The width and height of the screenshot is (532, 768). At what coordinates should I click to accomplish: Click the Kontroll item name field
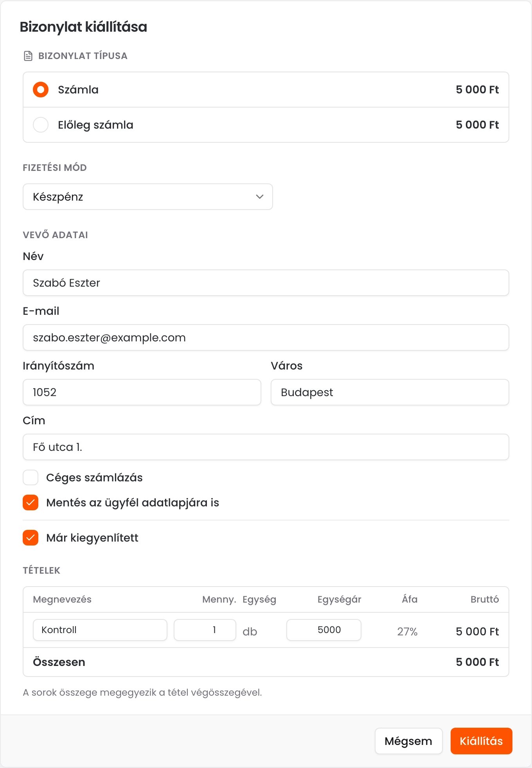coord(100,630)
